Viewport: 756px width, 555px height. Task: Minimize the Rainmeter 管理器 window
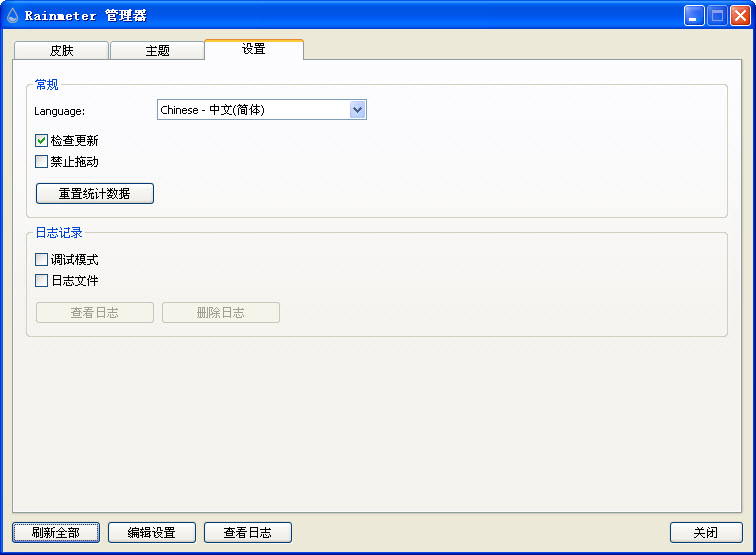tap(694, 15)
